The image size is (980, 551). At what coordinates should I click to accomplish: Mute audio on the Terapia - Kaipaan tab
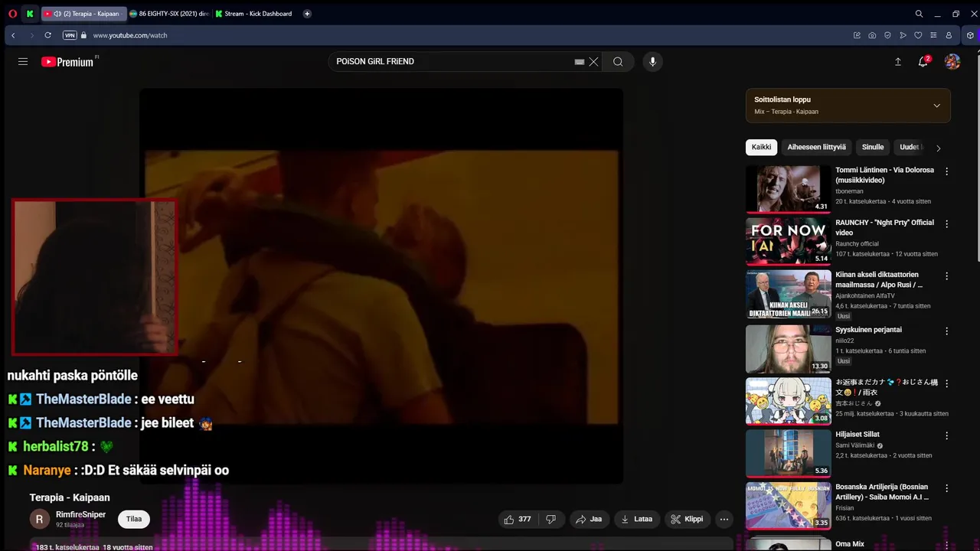pos(57,14)
